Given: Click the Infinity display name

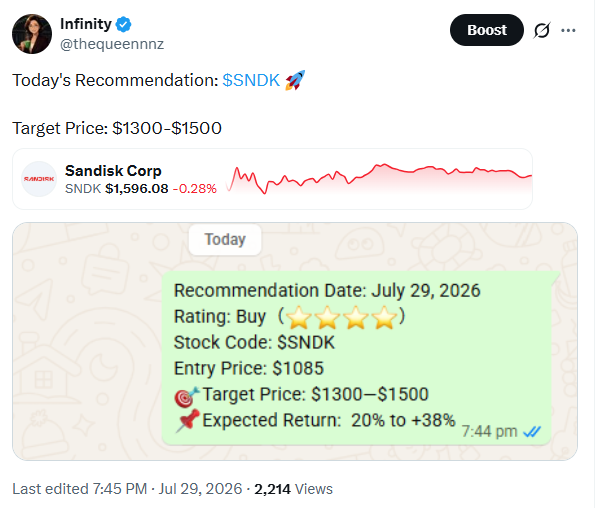Looking at the screenshot, I should click(x=86, y=24).
